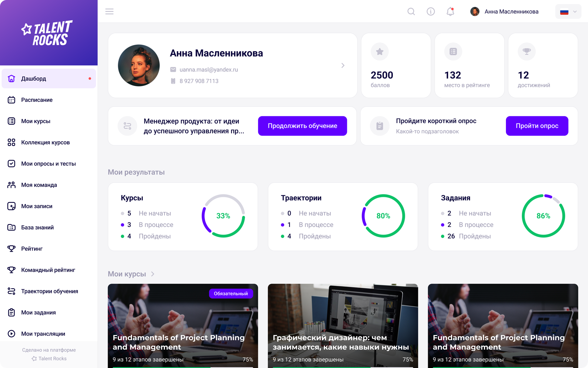Open notifications bell icon
Screen dimensions: 588x368
click(x=450, y=11)
